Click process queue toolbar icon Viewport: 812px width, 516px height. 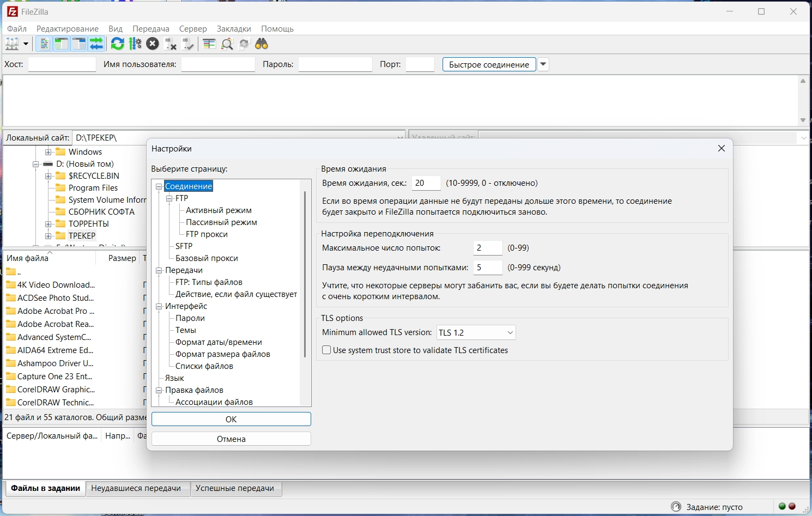(135, 44)
